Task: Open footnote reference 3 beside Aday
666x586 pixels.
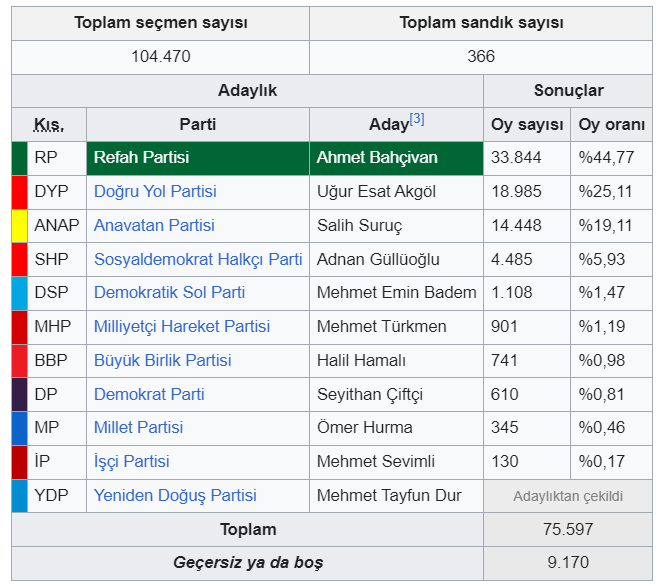Action: click(x=417, y=119)
